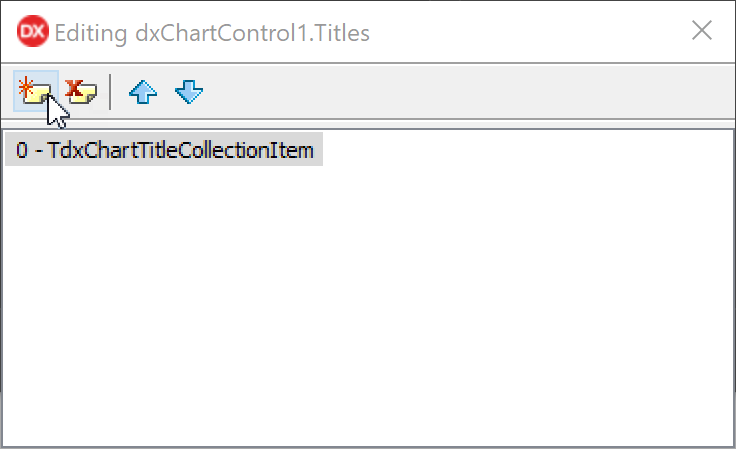Create a title with the star-note icon
The height and width of the screenshot is (449, 736).
pos(35,92)
